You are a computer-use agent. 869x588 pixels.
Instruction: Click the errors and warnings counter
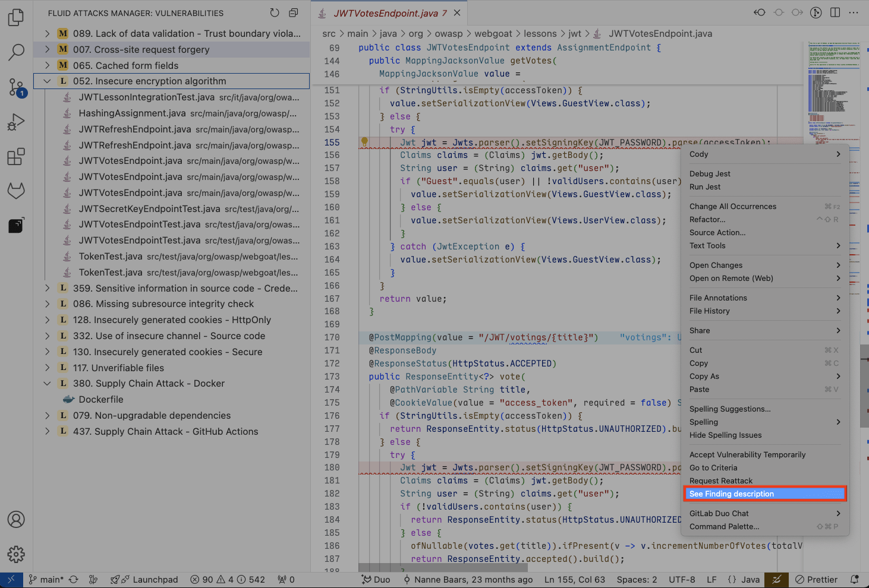228,580
